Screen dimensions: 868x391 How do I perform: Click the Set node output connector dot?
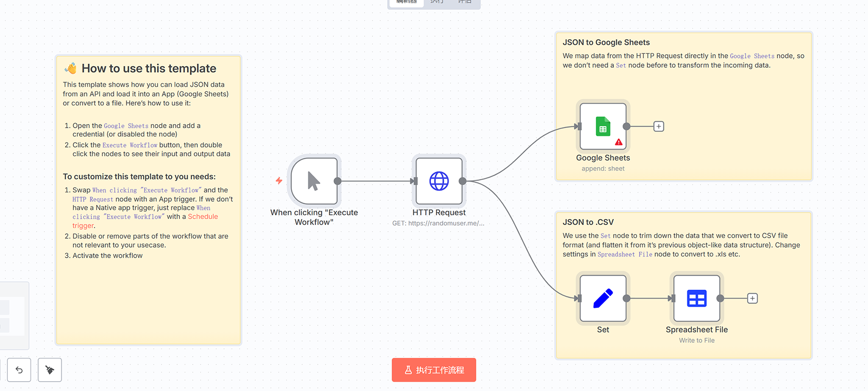pyautogui.click(x=626, y=298)
